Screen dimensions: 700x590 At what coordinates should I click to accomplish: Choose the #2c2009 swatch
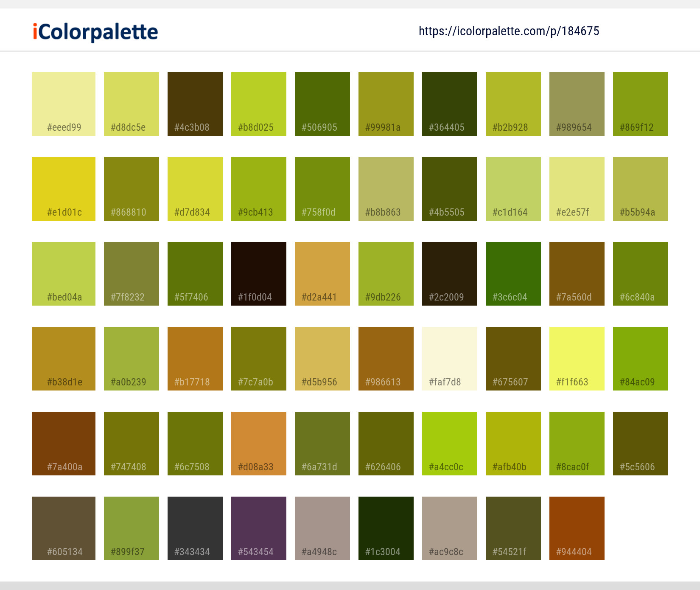(450, 274)
